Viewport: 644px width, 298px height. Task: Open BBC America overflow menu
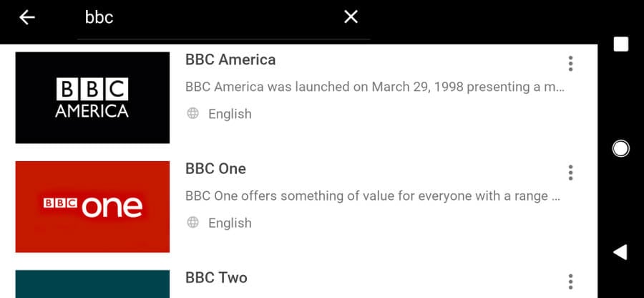coord(570,64)
